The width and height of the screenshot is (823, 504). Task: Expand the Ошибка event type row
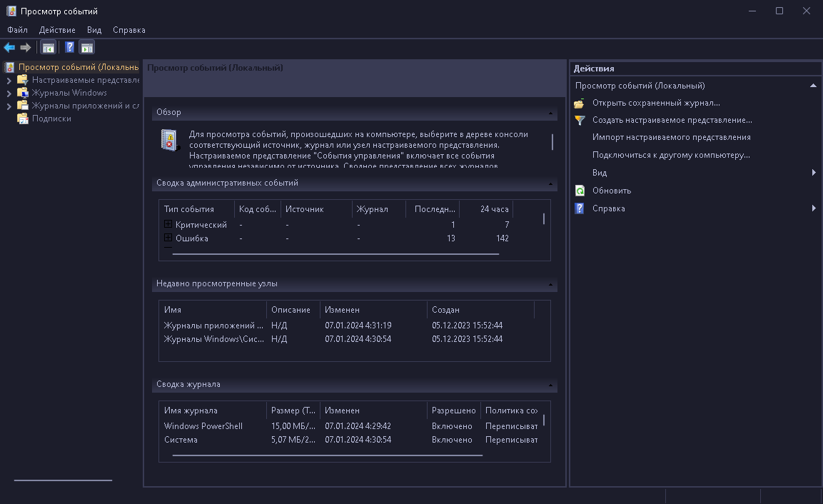tap(168, 238)
